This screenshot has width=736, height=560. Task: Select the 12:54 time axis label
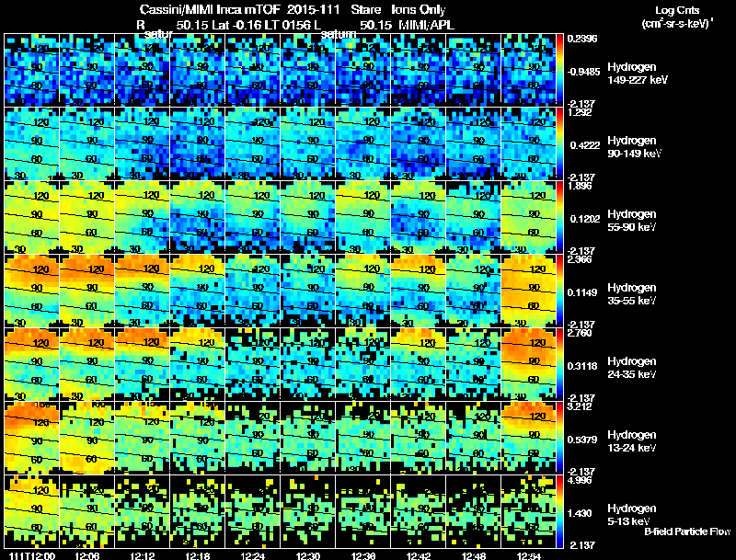tap(529, 555)
